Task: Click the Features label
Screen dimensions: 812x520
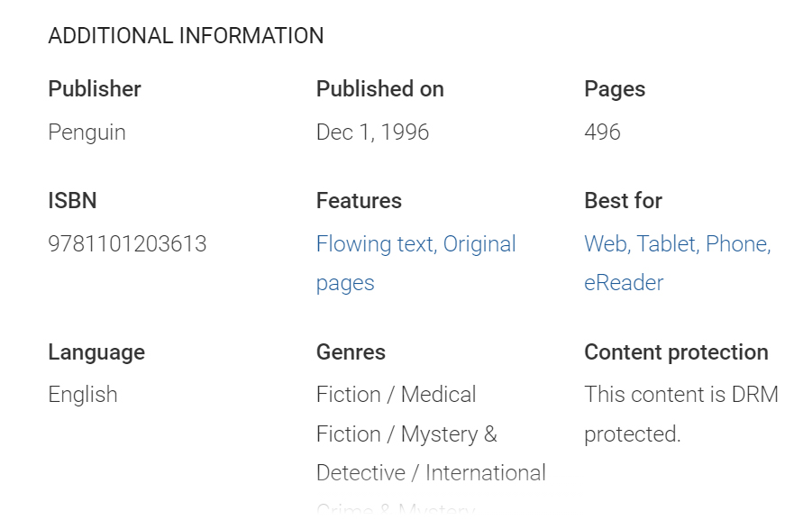Action: pos(359,201)
